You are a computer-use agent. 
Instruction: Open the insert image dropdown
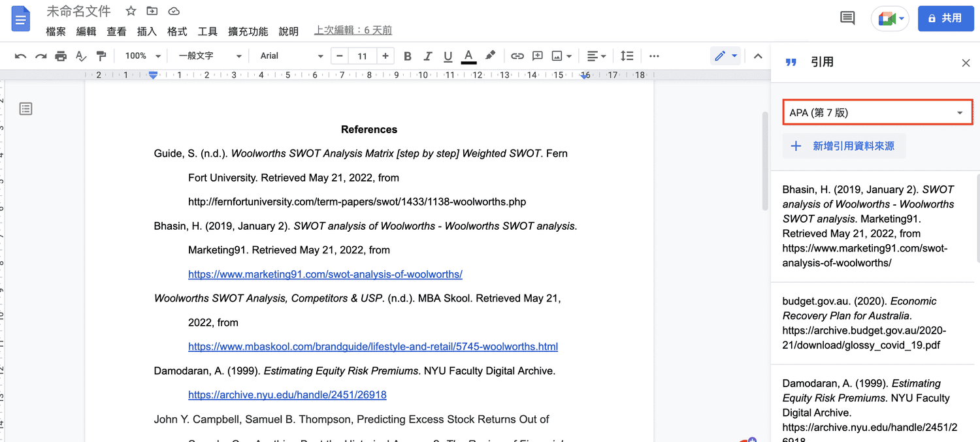562,56
